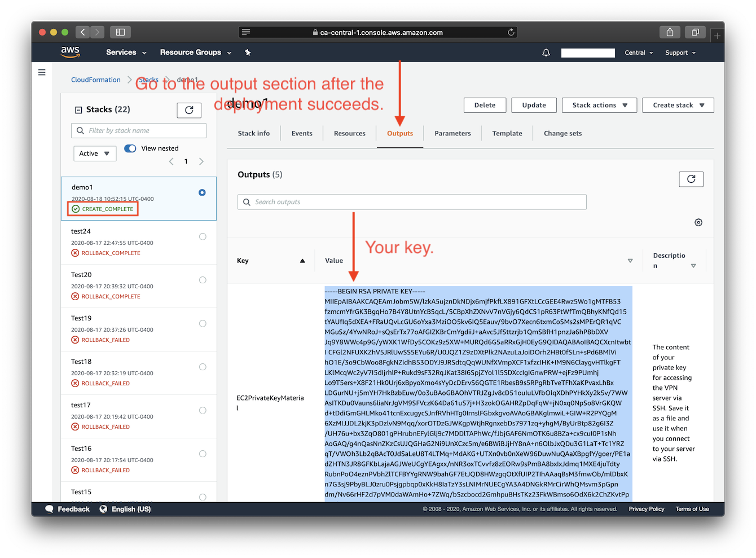756x558 pixels.
Task: Switch to the Events tab
Action: (x=302, y=134)
